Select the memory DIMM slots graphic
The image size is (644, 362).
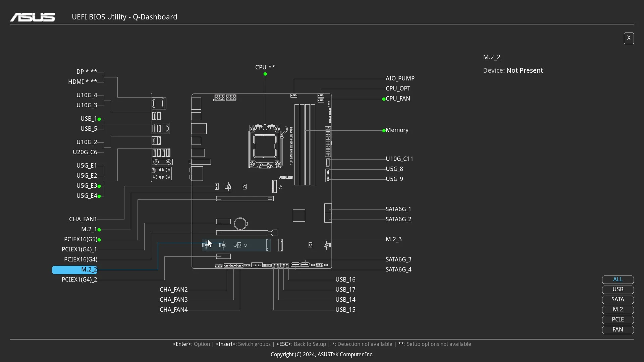305,144
